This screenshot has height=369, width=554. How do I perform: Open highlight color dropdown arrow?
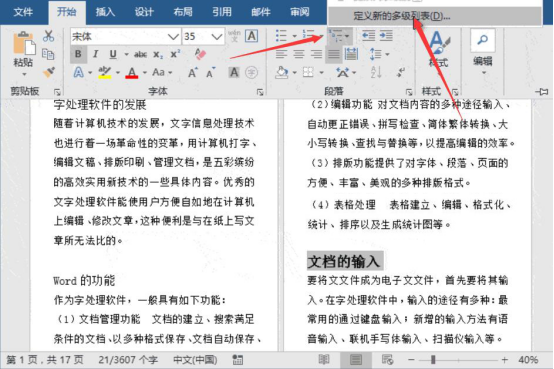tap(118, 73)
